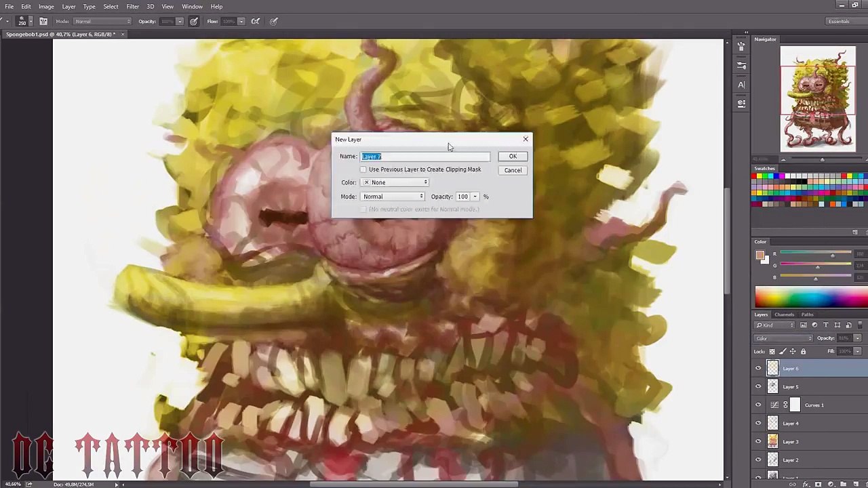This screenshot has height=488, width=868.
Task: Filter for smart objects icon
Action: click(x=848, y=325)
